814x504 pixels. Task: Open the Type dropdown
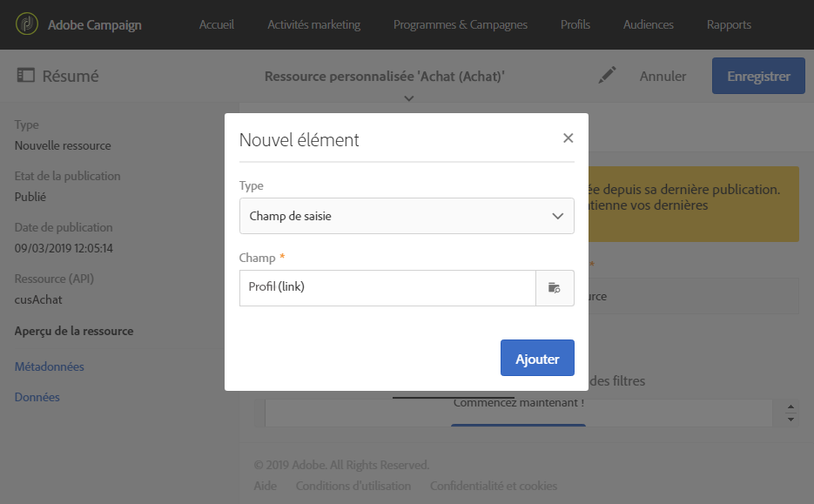407,216
